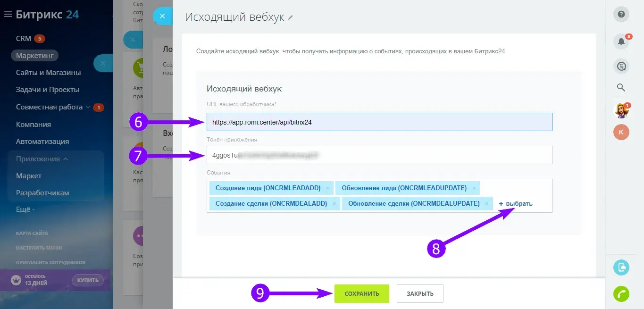Open the chat messages icon in right sidebar
The image size is (644, 309).
[x=621, y=67]
